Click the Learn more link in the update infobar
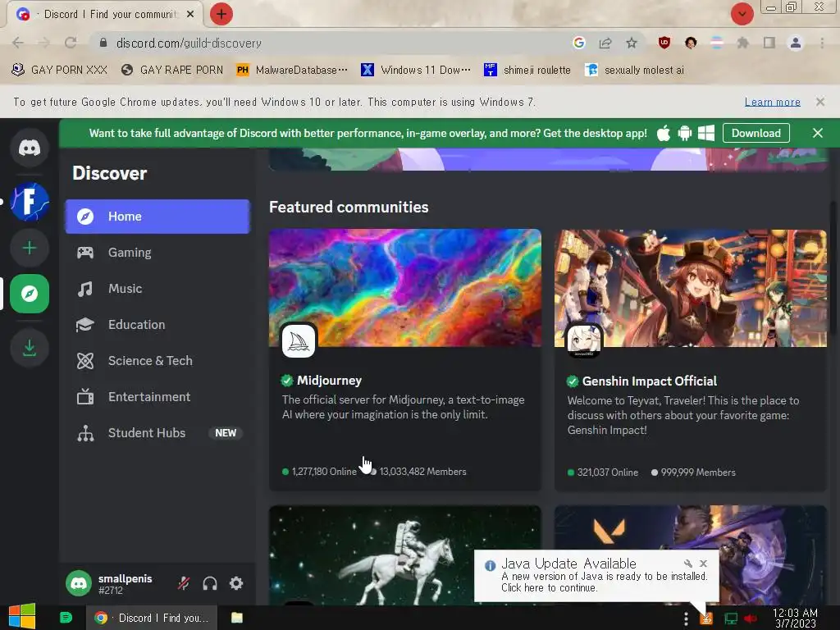The width and height of the screenshot is (840, 630). pos(773,102)
